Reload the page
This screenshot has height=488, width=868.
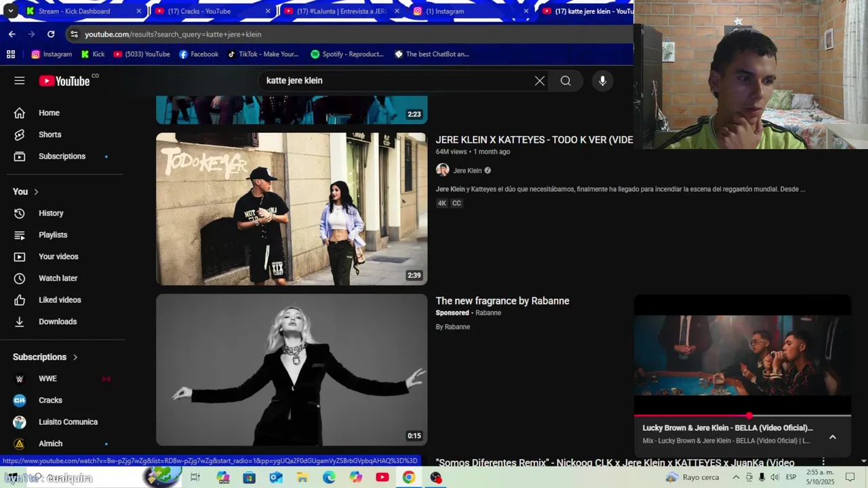tap(51, 34)
